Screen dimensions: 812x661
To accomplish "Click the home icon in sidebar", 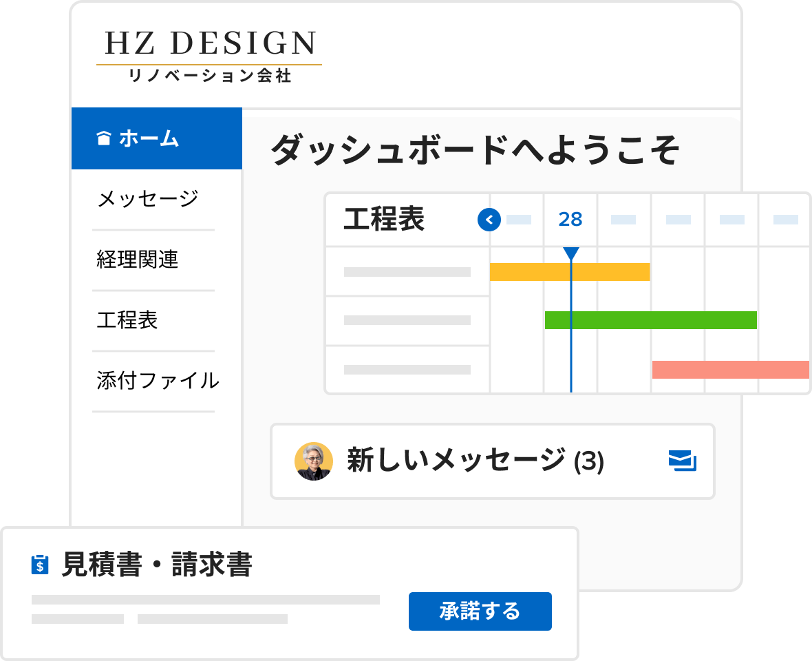I will [x=104, y=138].
